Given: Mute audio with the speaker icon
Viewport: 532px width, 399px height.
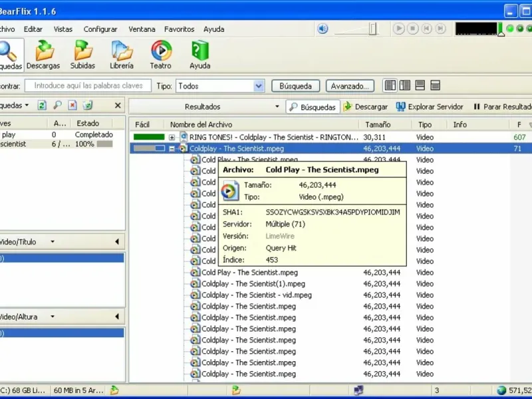Looking at the screenshot, I should pyautogui.click(x=323, y=29).
